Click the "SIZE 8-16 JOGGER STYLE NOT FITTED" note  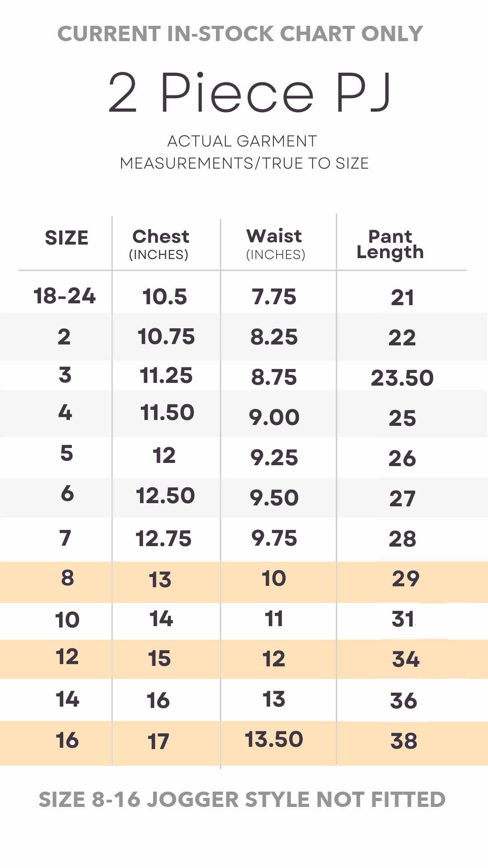coord(242,800)
